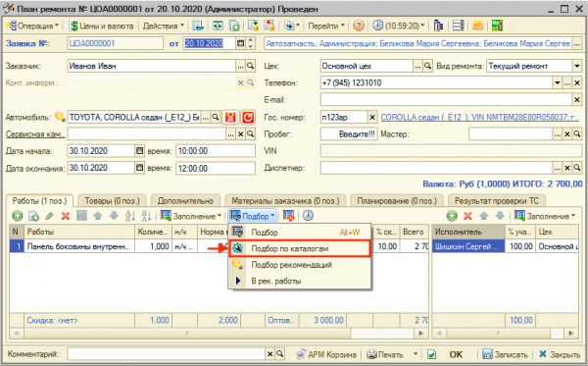Click the date spinner arrows beside 20.10.2020

click(251, 43)
